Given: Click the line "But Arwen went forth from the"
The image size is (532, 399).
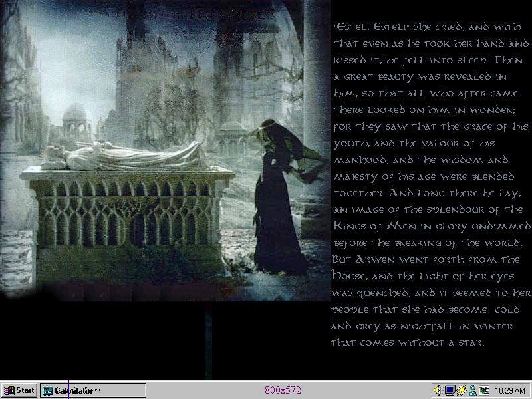Looking at the screenshot, I should click(426, 260).
